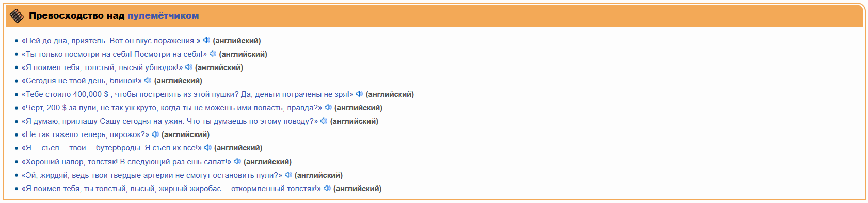Open «Я поимел тебя, толстый, лысый ублюдок!» link
This screenshot has width=868, height=203.
pos(102,67)
